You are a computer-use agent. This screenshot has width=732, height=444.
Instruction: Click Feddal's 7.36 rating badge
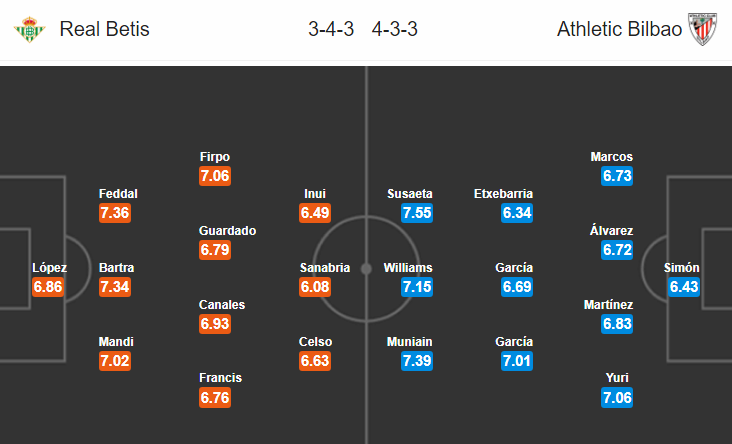pos(115,213)
